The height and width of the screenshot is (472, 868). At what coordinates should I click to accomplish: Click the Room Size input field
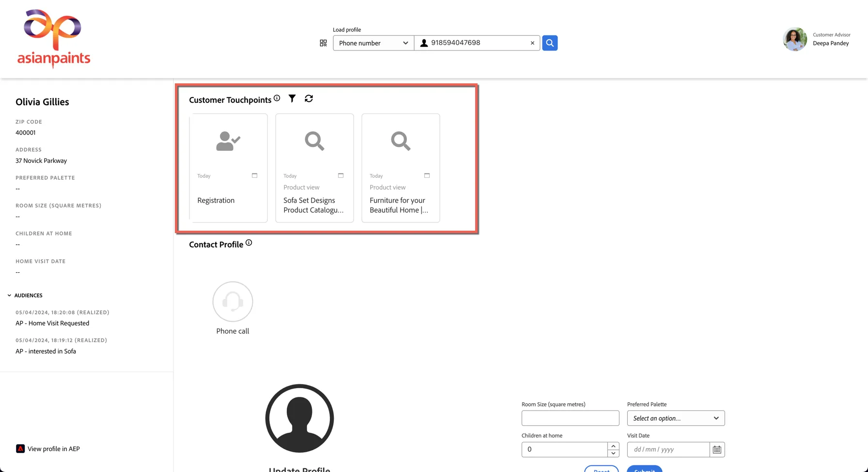570,418
